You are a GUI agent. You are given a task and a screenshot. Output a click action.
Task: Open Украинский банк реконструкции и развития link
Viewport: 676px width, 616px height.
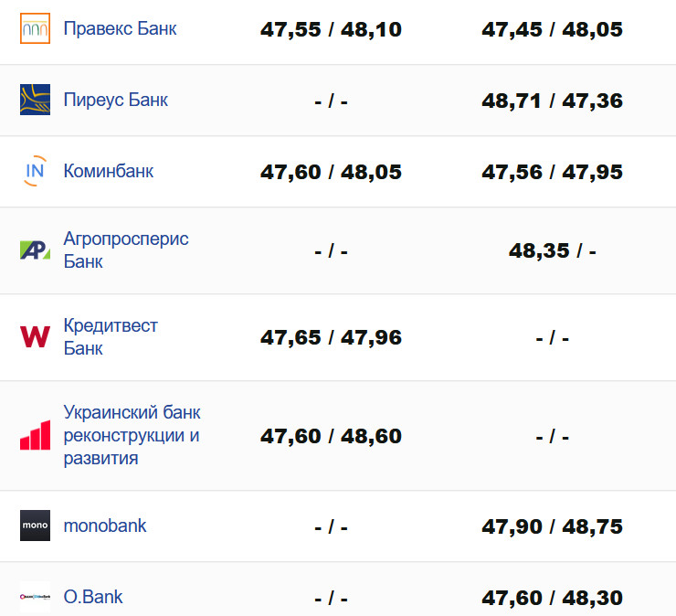coord(132,435)
